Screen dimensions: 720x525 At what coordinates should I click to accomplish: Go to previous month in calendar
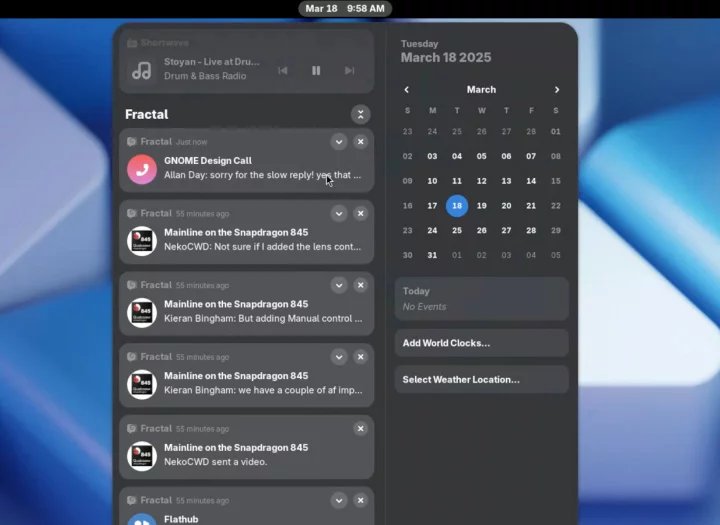click(x=406, y=90)
